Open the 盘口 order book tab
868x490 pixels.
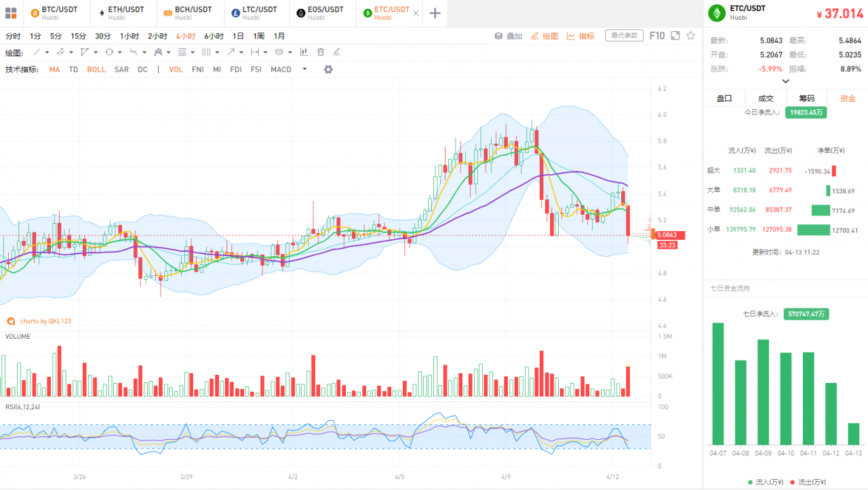pos(724,98)
